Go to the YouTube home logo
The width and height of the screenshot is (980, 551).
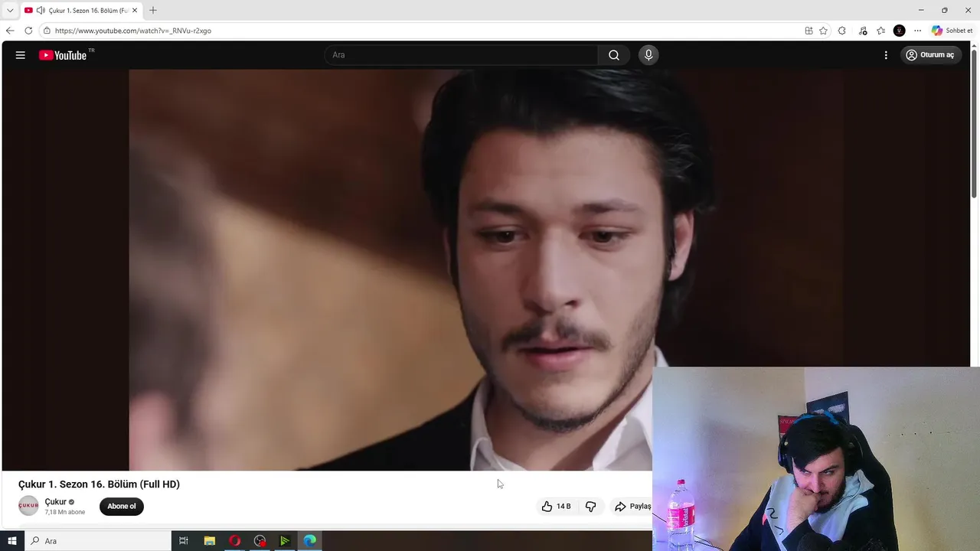[63, 55]
